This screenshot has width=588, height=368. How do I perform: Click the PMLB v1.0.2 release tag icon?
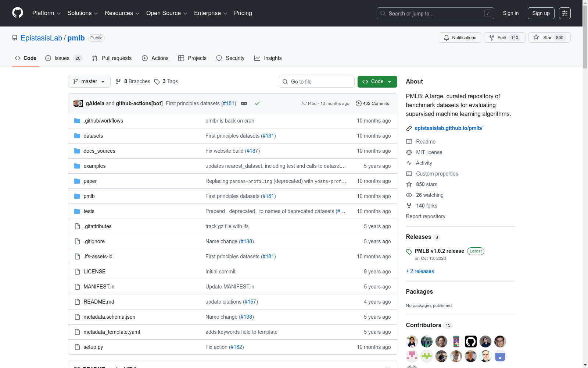click(x=409, y=252)
